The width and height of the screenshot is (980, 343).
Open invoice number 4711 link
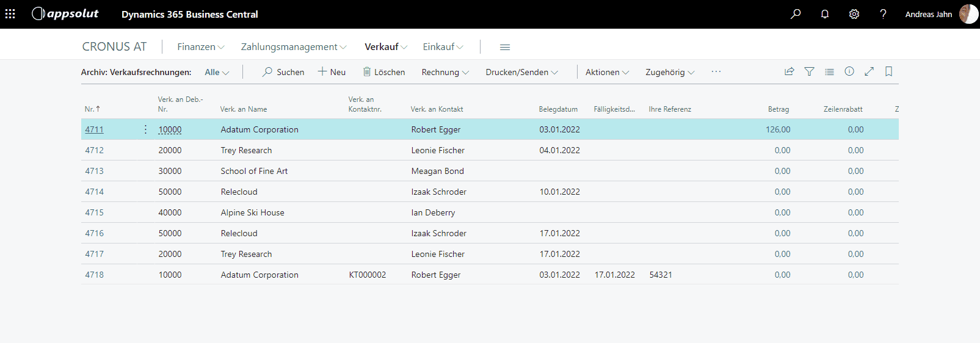click(95, 129)
